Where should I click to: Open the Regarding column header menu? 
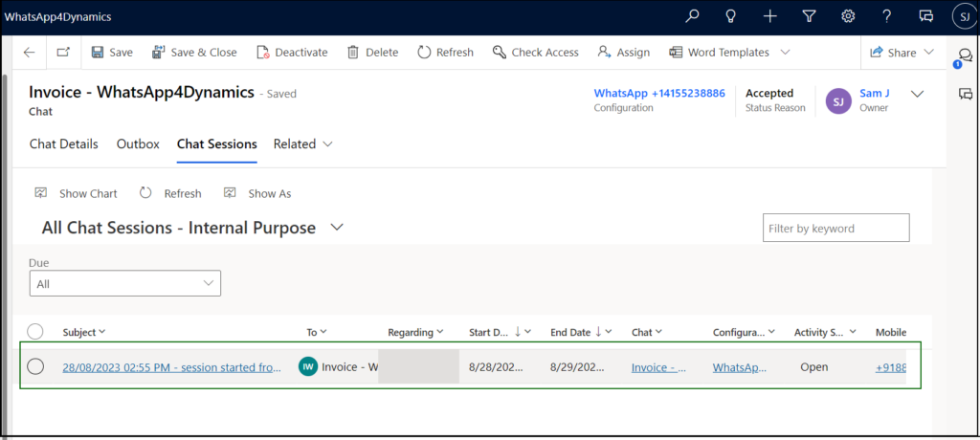point(415,332)
